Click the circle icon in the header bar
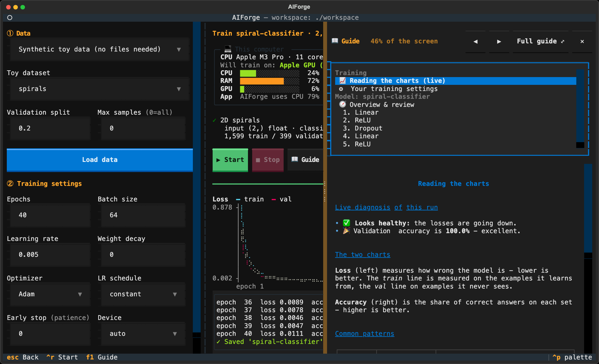Screen dimensions: 599x364 pos(10,17)
